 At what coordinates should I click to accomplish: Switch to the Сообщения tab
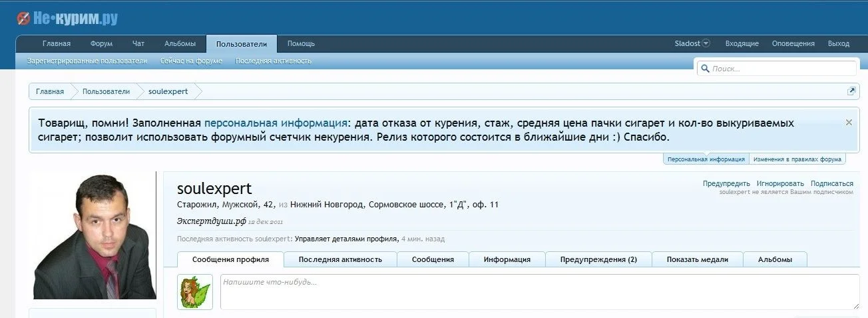pyautogui.click(x=433, y=259)
